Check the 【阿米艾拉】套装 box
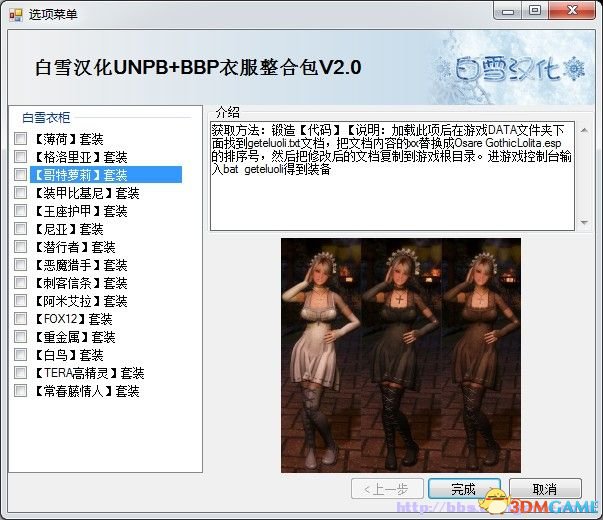The image size is (603, 520). click(x=20, y=300)
